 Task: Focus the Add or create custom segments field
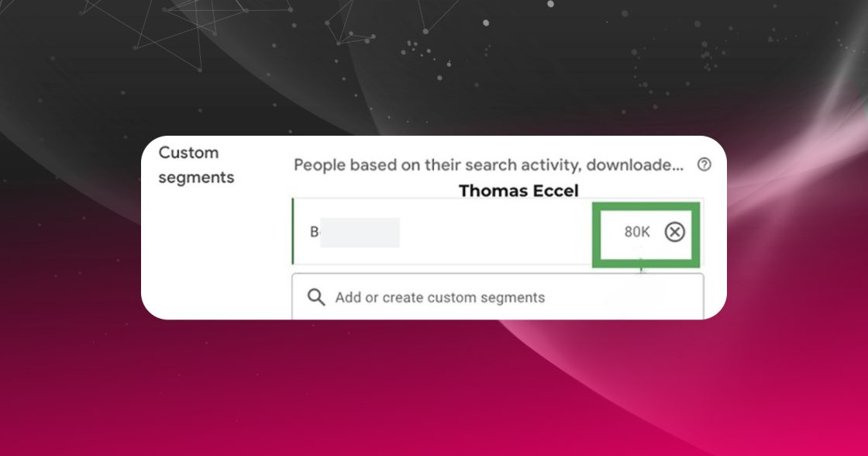click(x=498, y=296)
